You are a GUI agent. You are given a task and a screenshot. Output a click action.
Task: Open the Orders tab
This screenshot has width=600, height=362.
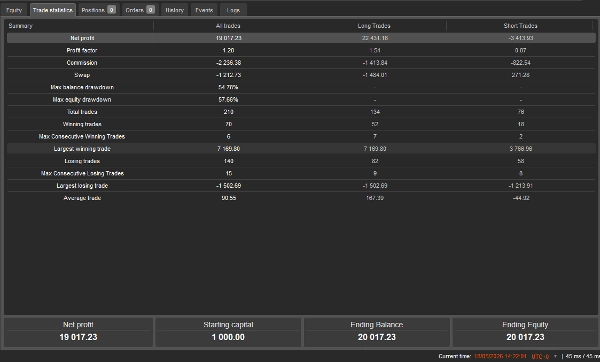140,10
